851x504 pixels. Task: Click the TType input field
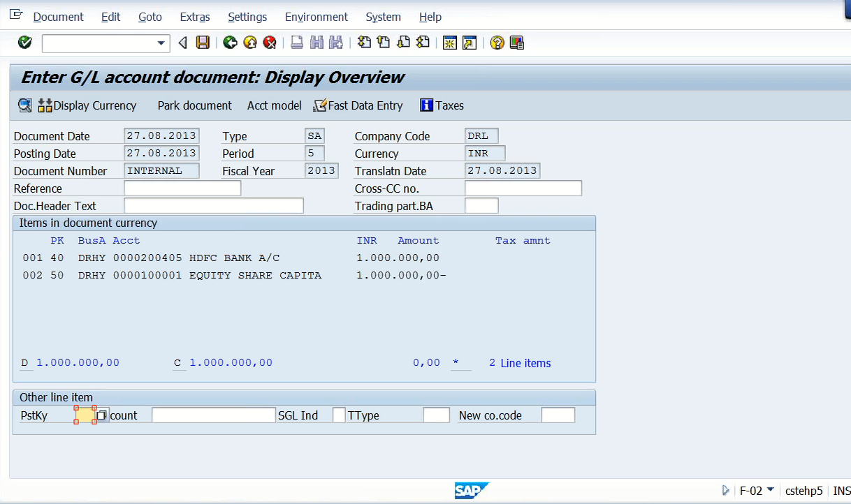click(436, 415)
